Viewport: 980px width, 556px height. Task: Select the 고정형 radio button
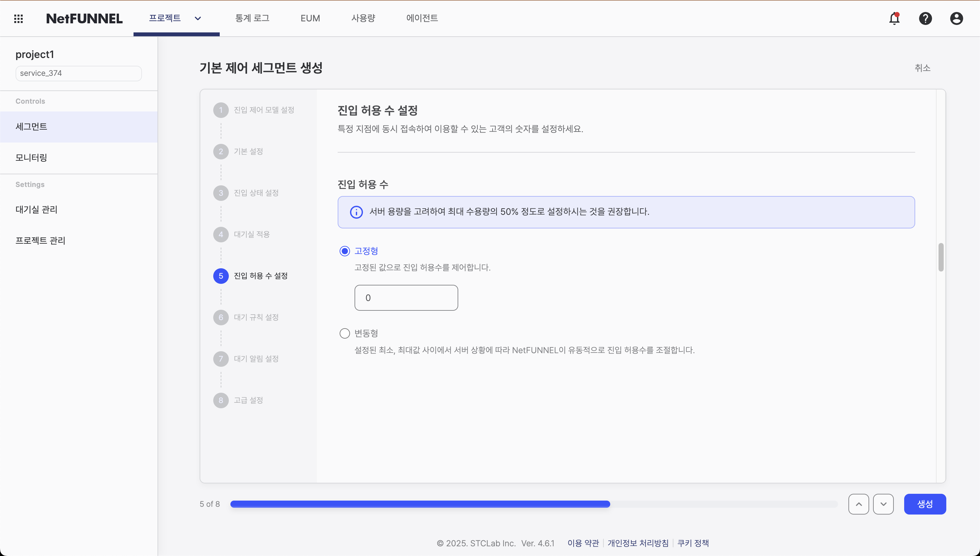click(x=344, y=251)
